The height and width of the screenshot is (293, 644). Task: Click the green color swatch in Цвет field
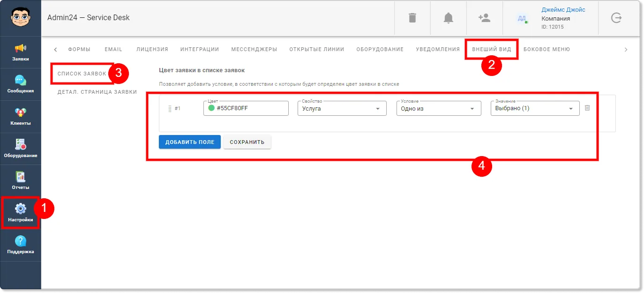click(211, 108)
